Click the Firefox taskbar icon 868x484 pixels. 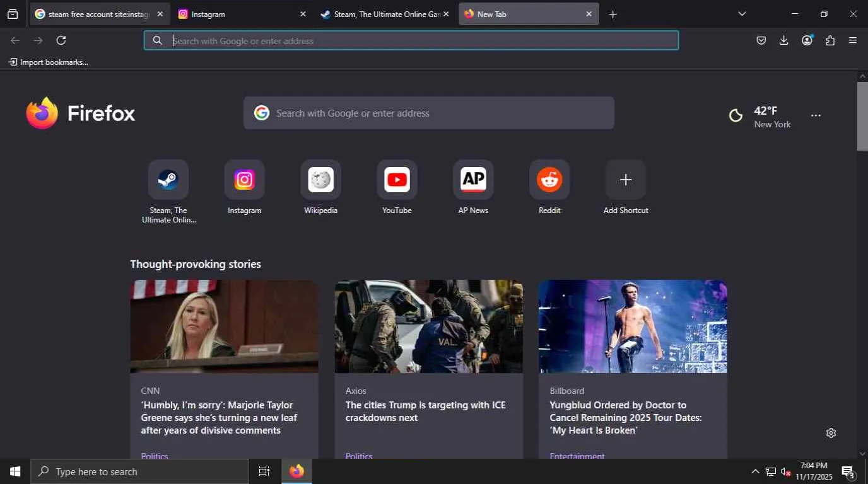(296, 471)
